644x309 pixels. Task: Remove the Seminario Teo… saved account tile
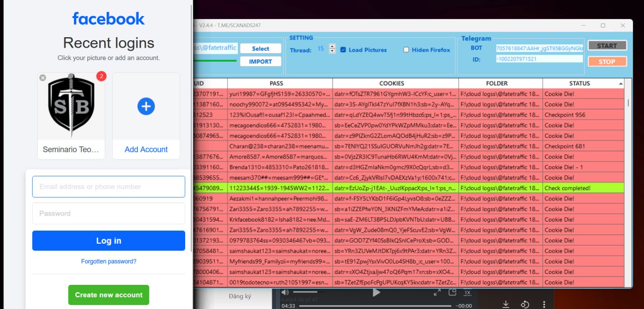(43, 78)
